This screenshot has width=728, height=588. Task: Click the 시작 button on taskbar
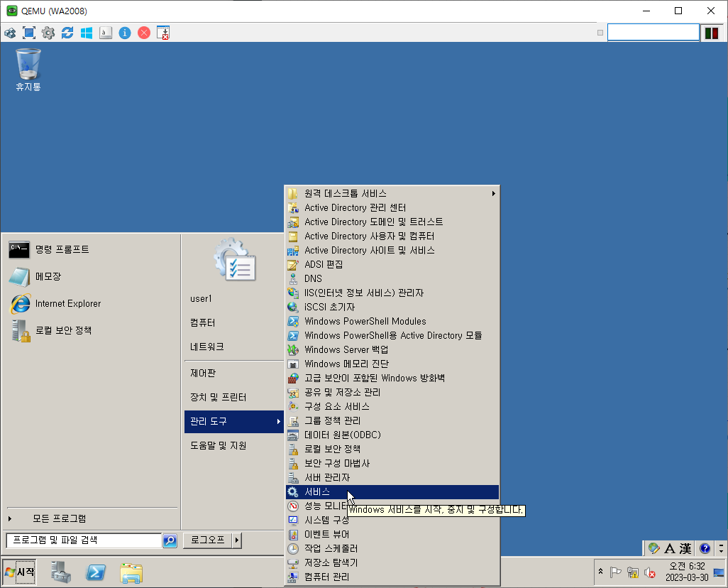(19, 572)
